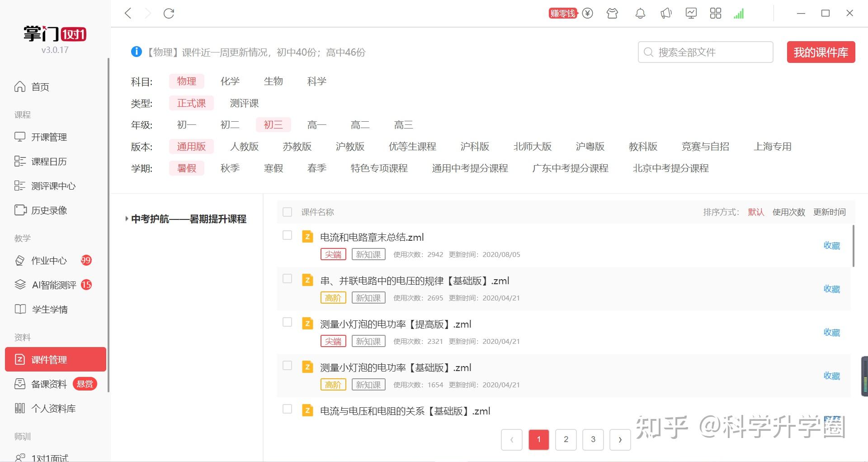Viewport: 868px width, 462px height.
Task: Open the file 电流与电压和电阻的关系【基础版】.zml
Action: (x=405, y=411)
